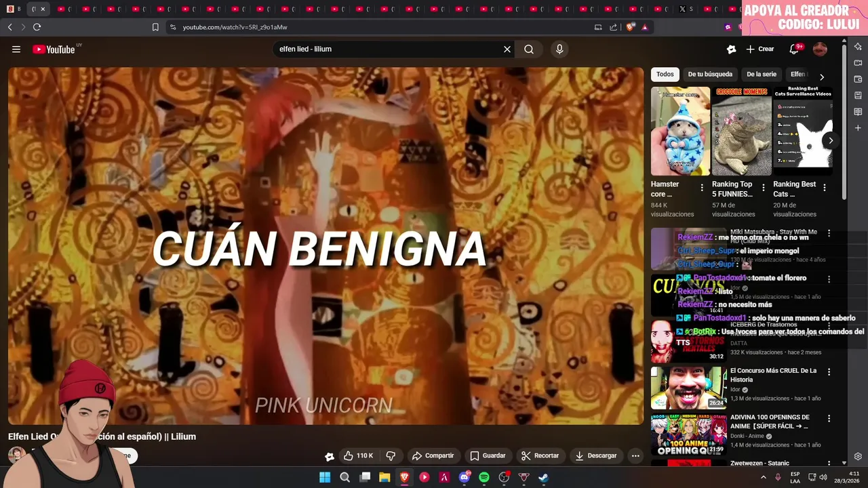Open the Hamster core Short thumbnail
This screenshot has height=488, width=868.
680,131
